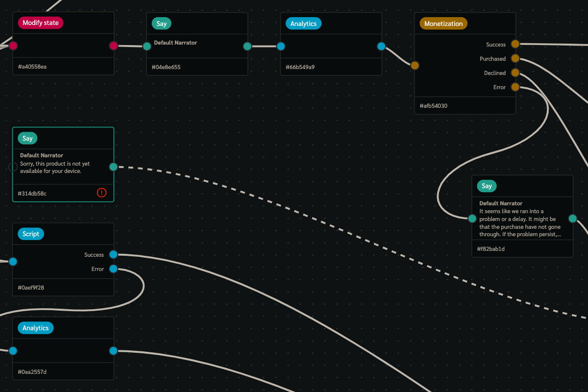Image resolution: width=588 pixels, height=392 pixels.
Task: Select the Modify state node label
Action: tap(40, 23)
